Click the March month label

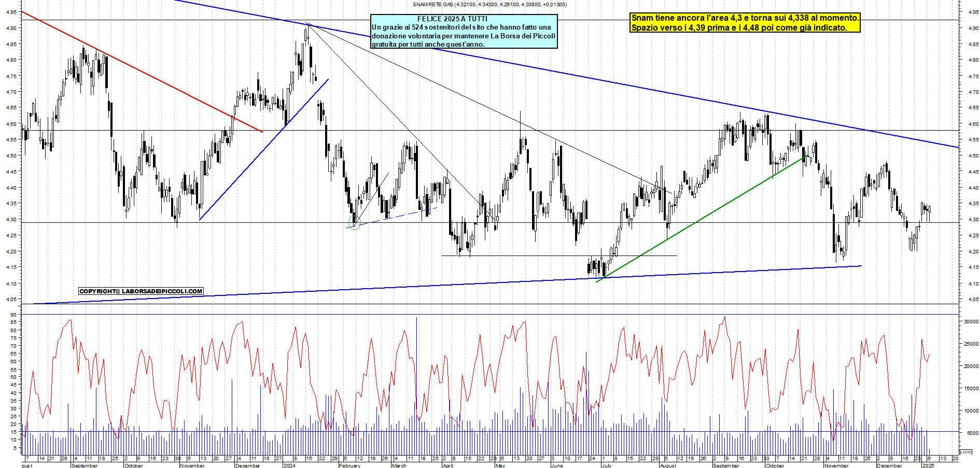pos(399,465)
